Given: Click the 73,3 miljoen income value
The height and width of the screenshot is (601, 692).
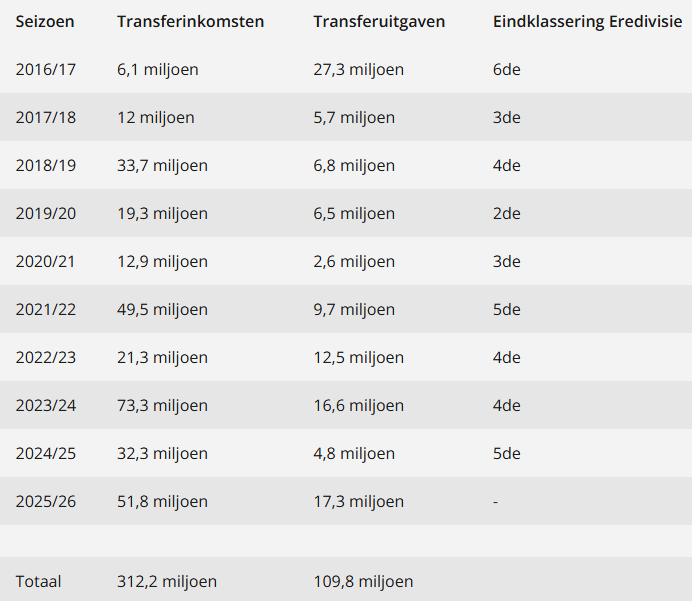Looking at the screenshot, I should click(162, 406).
